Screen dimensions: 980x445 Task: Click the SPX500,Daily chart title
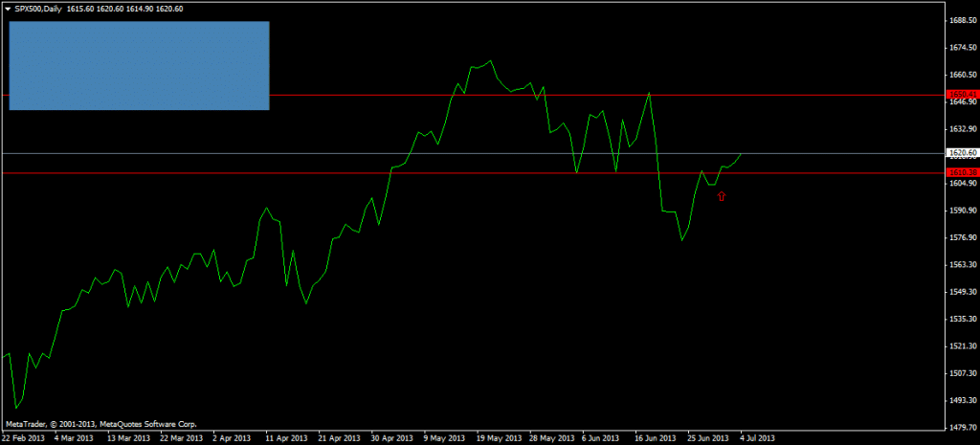click(x=38, y=10)
